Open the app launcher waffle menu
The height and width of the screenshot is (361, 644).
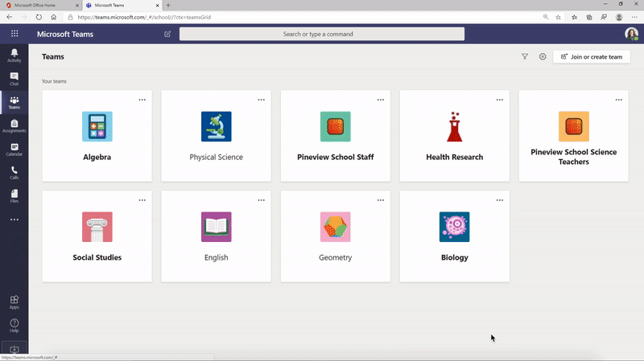[14, 34]
